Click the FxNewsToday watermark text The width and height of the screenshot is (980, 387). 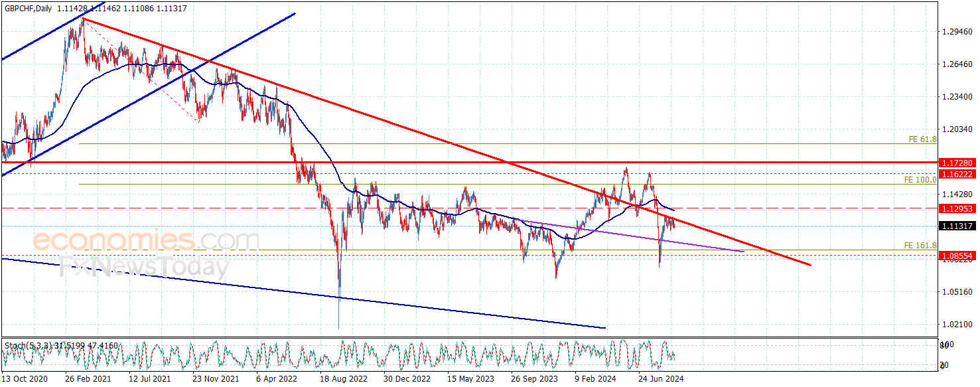pyautogui.click(x=145, y=267)
